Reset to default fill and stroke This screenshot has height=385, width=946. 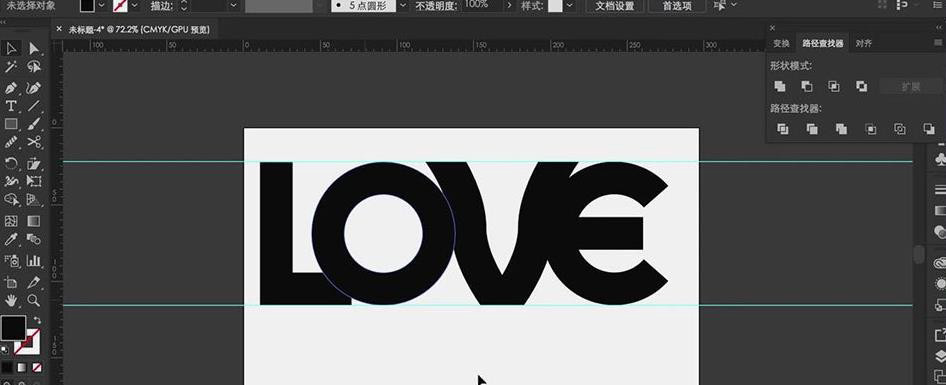click(x=5, y=349)
